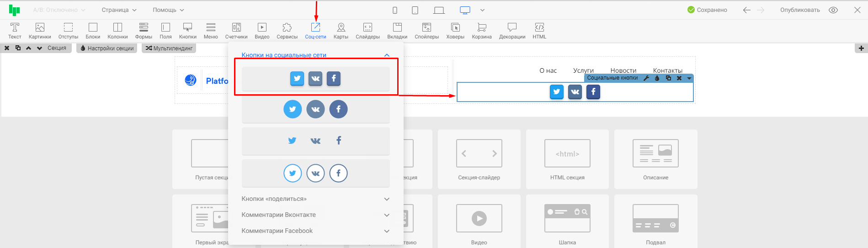The image size is (868, 248).
Task: Click the wrench settings icon of Социальные кнопки
Action: [x=646, y=78]
